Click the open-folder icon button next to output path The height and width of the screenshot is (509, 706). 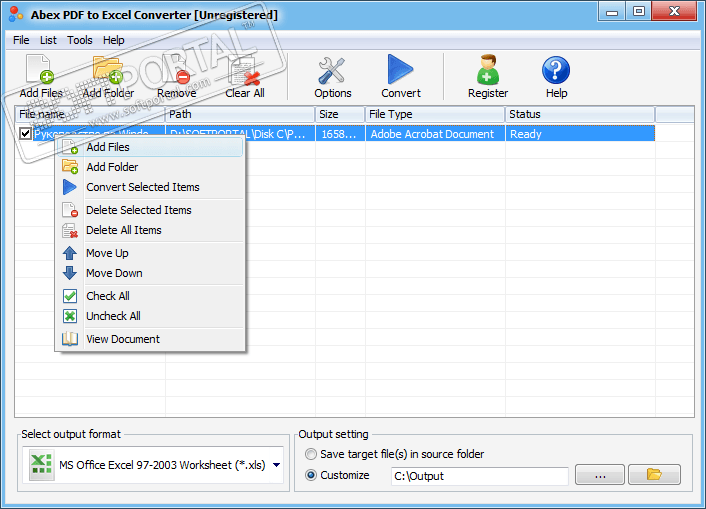point(654,475)
